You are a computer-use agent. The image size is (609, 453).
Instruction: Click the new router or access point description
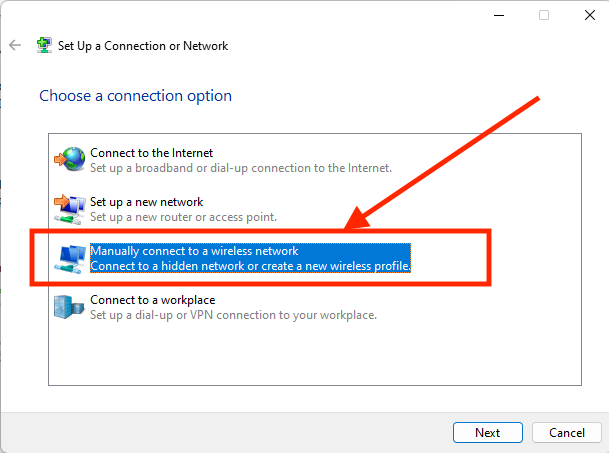click(x=183, y=217)
